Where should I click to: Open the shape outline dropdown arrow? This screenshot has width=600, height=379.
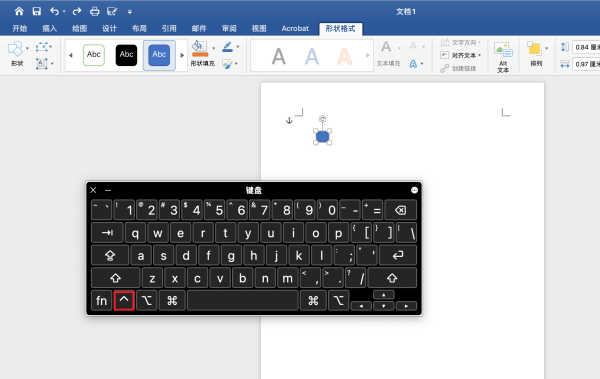click(238, 47)
